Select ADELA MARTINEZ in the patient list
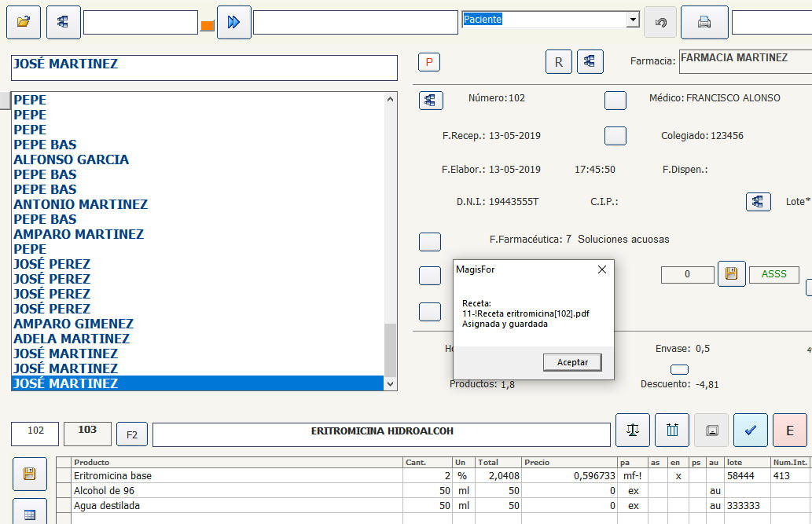This screenshot has height=524, width=812. (x=72, y=339)
